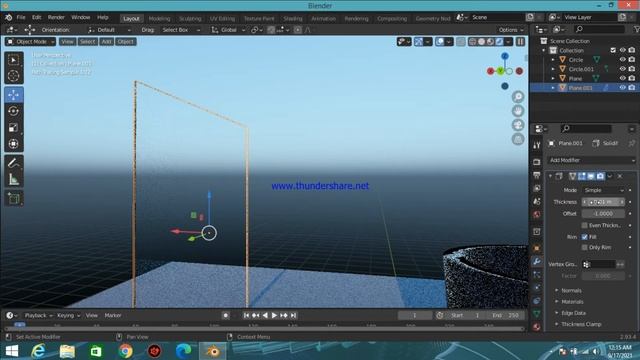This screenshot has width=640, height=360.
Task: Click the Z axis on navigation gizmo
Action: [x=505, y=56]
